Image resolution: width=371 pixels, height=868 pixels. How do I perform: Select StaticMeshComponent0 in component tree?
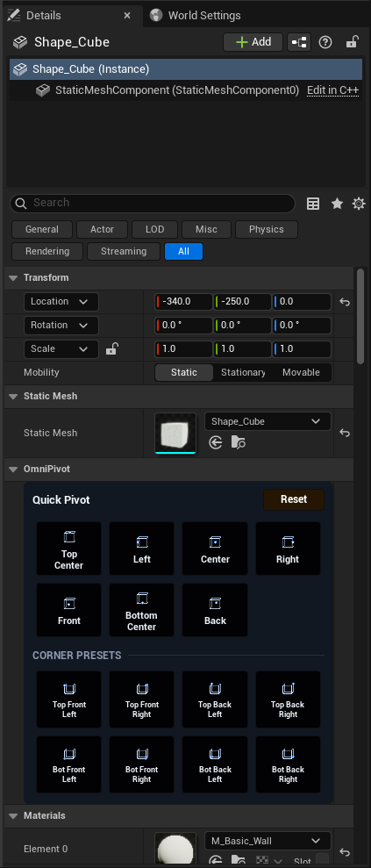click(177, 90)
